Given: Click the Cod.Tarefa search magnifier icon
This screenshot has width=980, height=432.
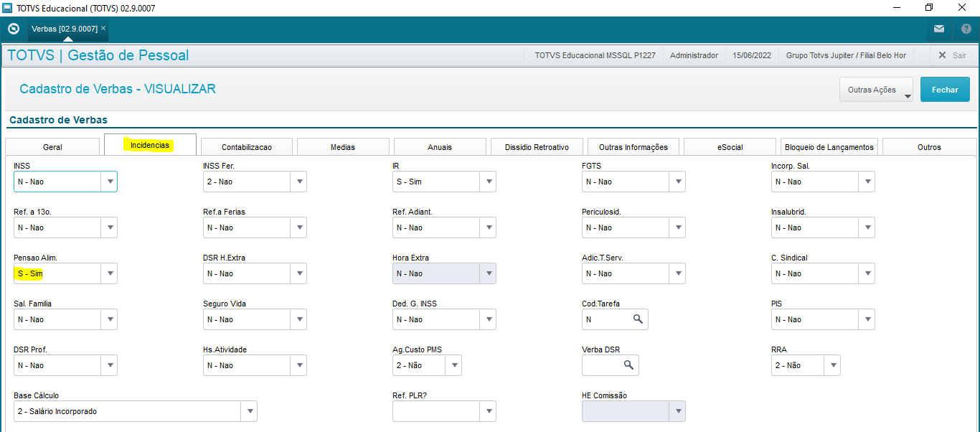Looking at the screenshot, I should [x=638, y=319].
